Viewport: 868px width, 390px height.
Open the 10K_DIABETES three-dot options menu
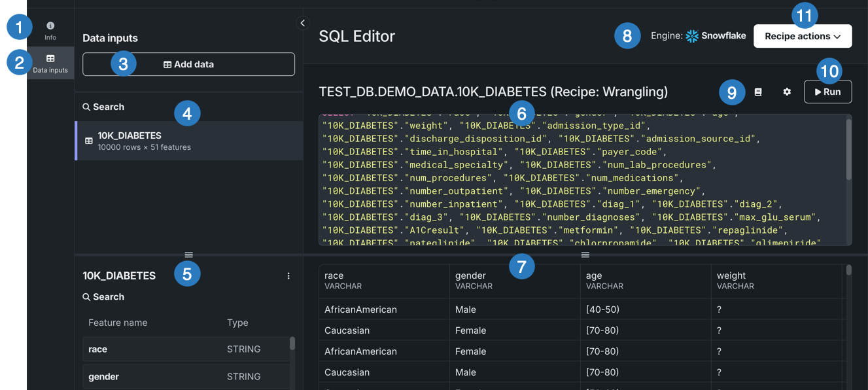tap(288, 276)
